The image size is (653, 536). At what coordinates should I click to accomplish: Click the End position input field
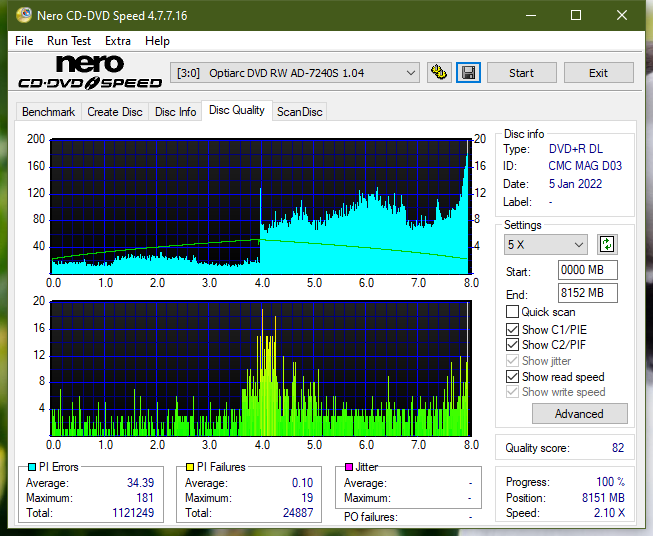coord(587,293)
